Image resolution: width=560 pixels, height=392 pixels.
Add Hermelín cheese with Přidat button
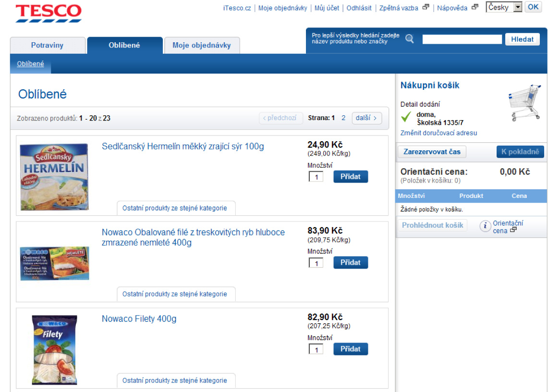tap(350, 176)
